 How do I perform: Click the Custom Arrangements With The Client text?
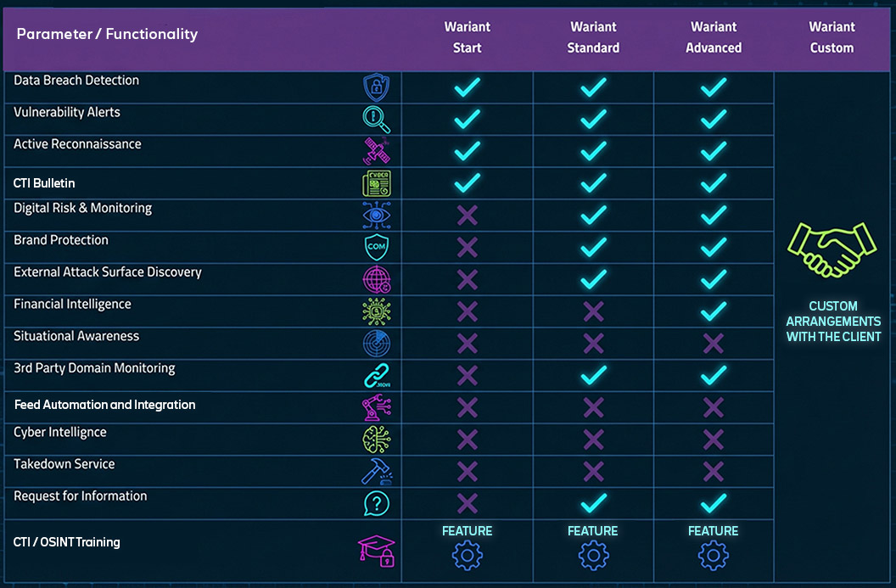pos(832,322)
